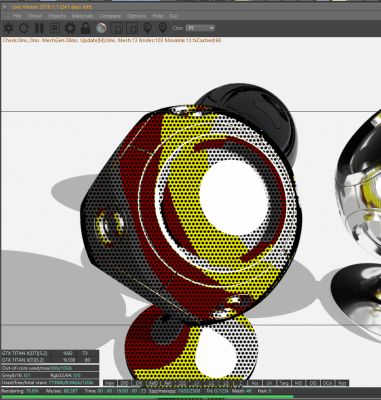Click the Octane send scene aperture icon
Image resolution: width=381 pixels, height=400 pixels.
8,28
